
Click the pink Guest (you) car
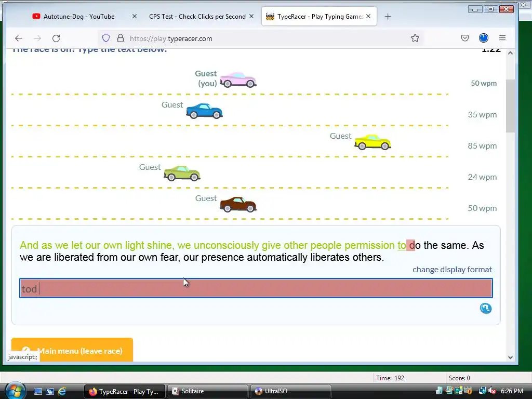238,80
